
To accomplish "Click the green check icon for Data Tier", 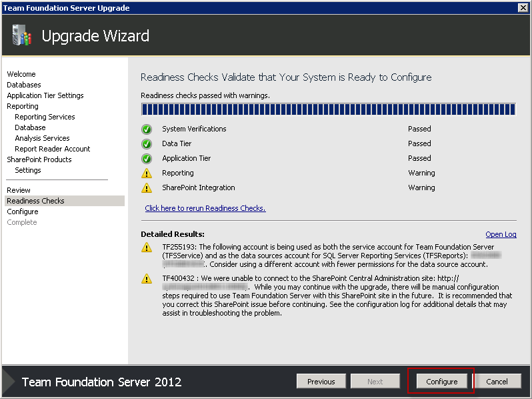I will coord(147,144).
